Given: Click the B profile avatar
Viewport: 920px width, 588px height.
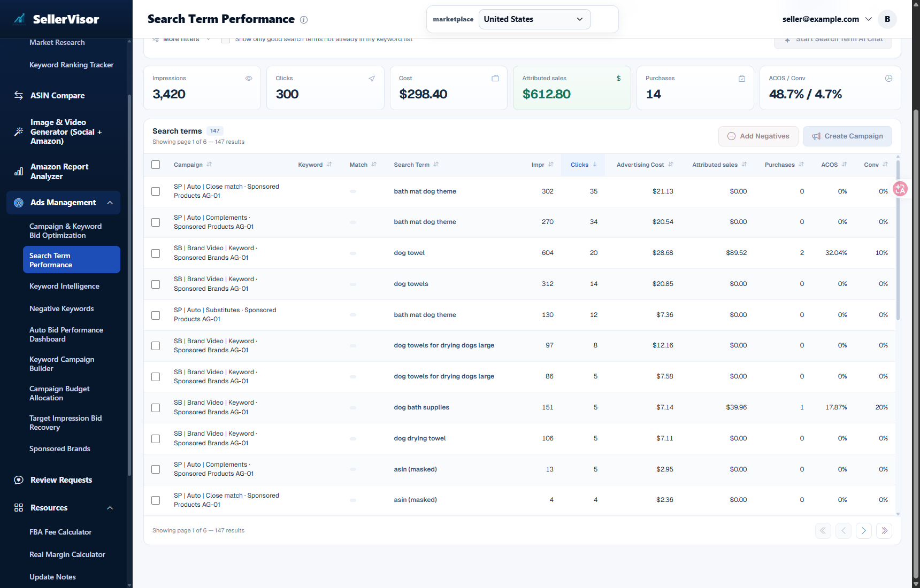Looking at the screenshot, I should (x=887, y=19).
